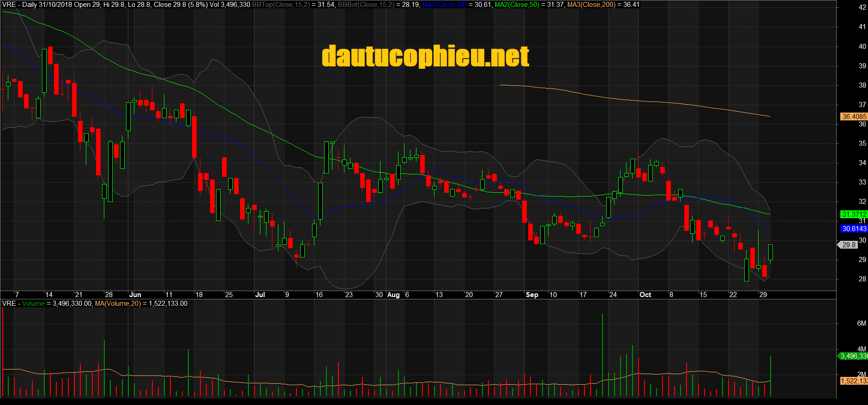Click 40 on the price axis
Screen dimensions: 868x405
coord(862,47)
